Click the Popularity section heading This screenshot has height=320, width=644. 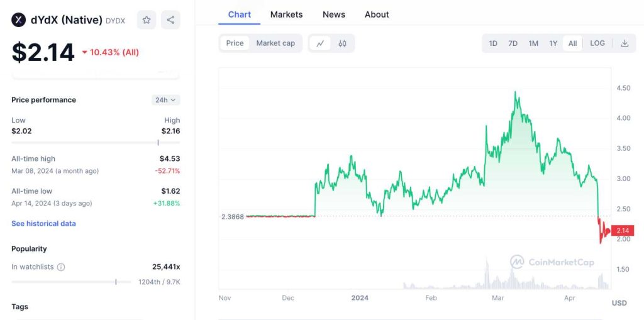click(29, 249)
